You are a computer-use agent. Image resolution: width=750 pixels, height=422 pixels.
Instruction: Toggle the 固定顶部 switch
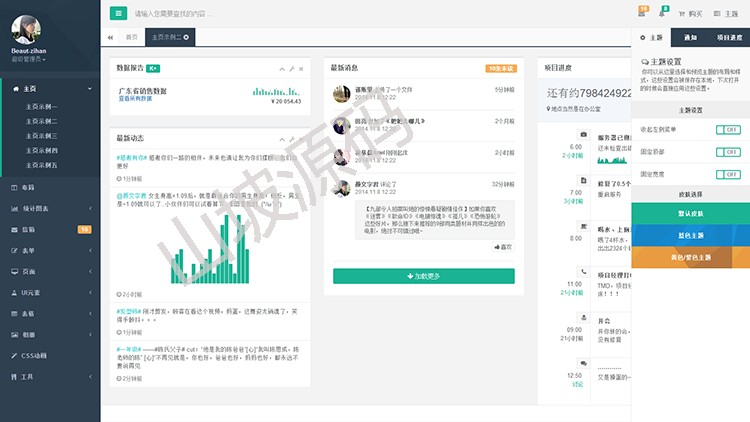point(728,152)
